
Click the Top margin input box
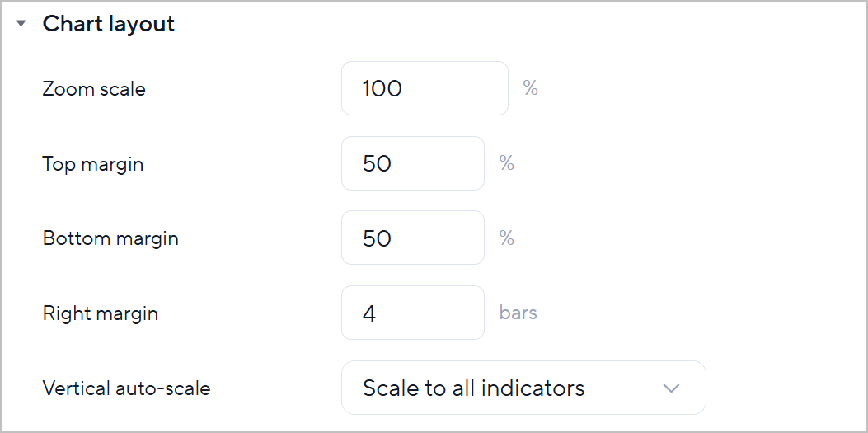pyautogui.click(x=412, y=163)
